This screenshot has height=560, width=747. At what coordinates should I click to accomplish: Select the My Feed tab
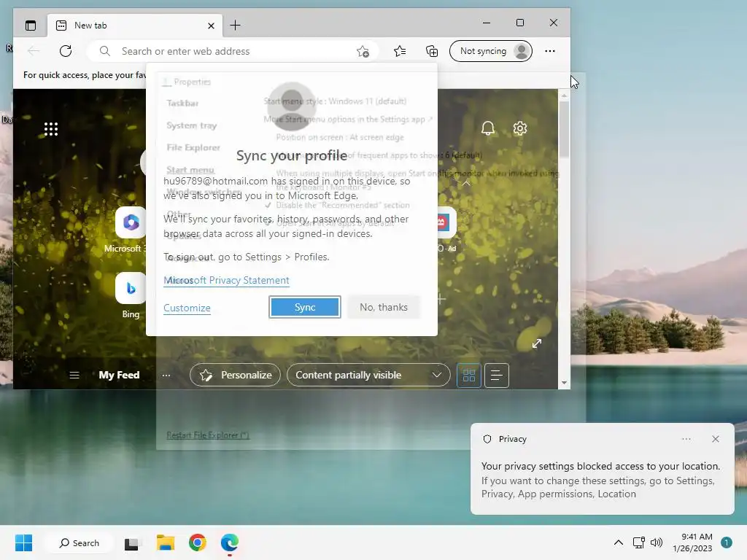pos(119,376)
